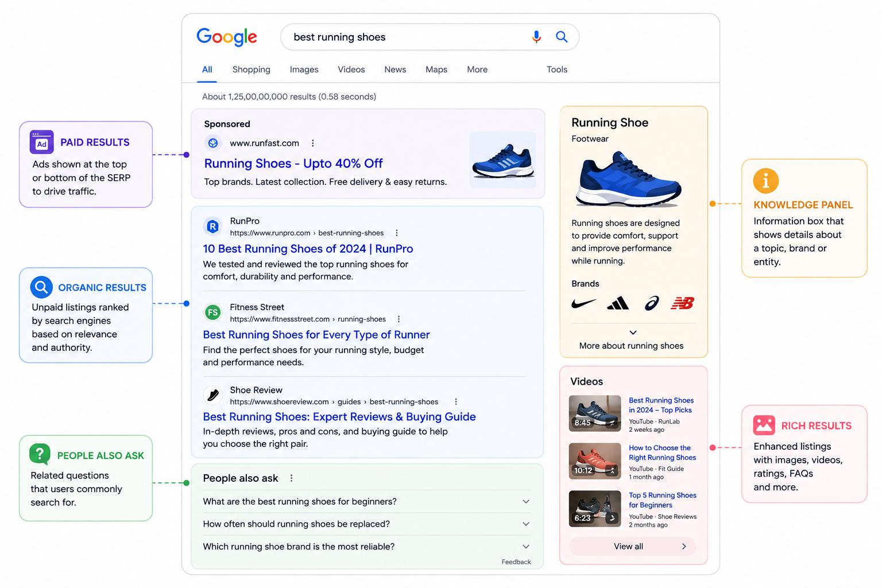
Task: Open three-dot menu beside runpro.com URL
Action: [396, 233]
